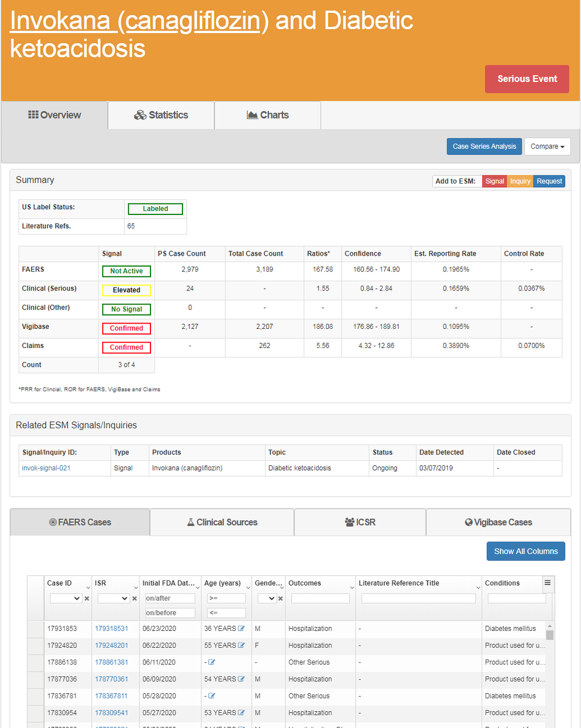The height and width of the screenshot is (728, 581).
Task: Click the Literature Refs. value 65
Action: pos(131,227)
